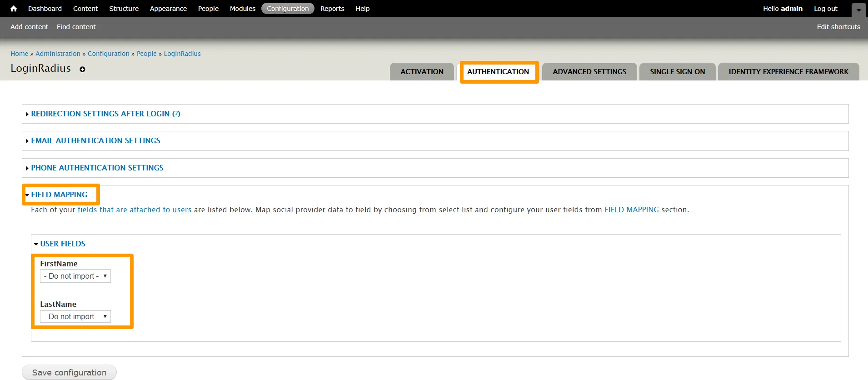Click the add-to-shortcuts plus icon beside LoginRadius

[x=82, y=70]
